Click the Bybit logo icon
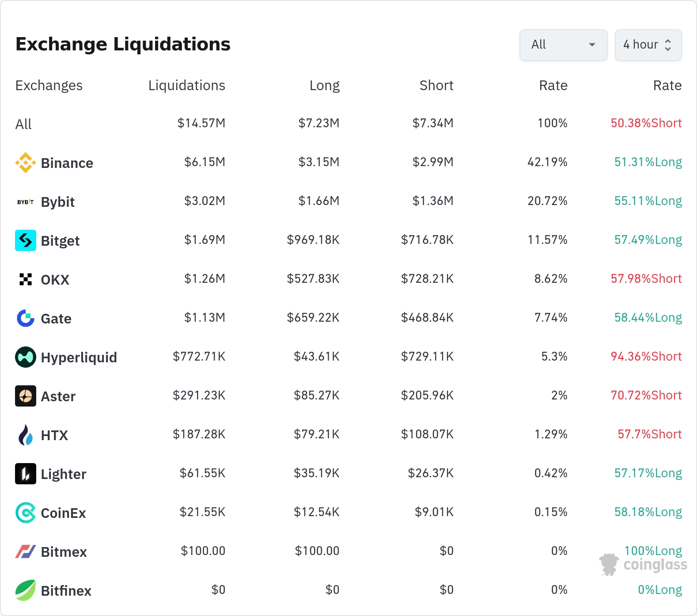Viewport: 697px width, 616px height. click(x=26, y=202)
